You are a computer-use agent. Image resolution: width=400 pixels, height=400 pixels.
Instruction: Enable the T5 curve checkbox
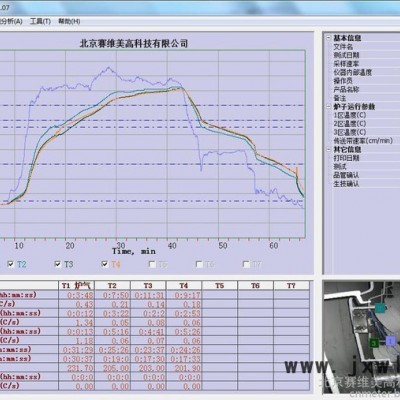pos(152,264)
